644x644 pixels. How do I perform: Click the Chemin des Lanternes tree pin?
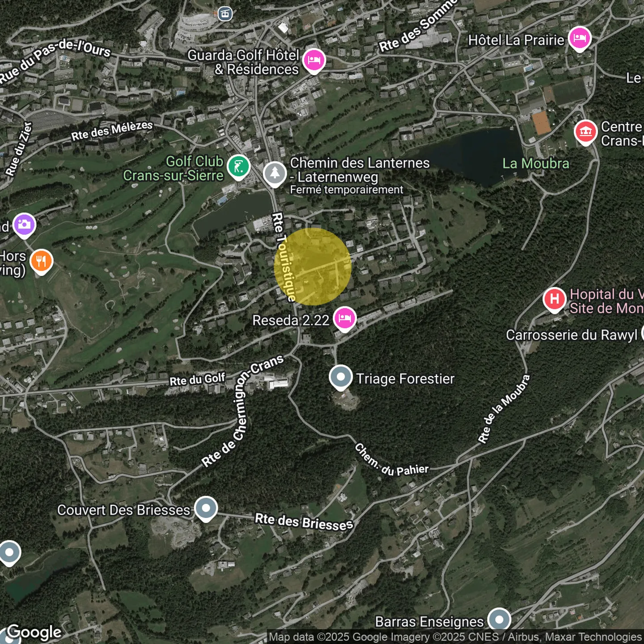[x=275, y=173]
